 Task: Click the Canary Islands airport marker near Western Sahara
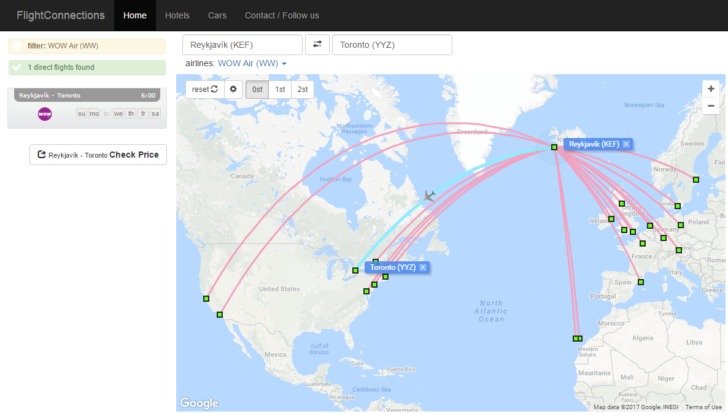578,339
